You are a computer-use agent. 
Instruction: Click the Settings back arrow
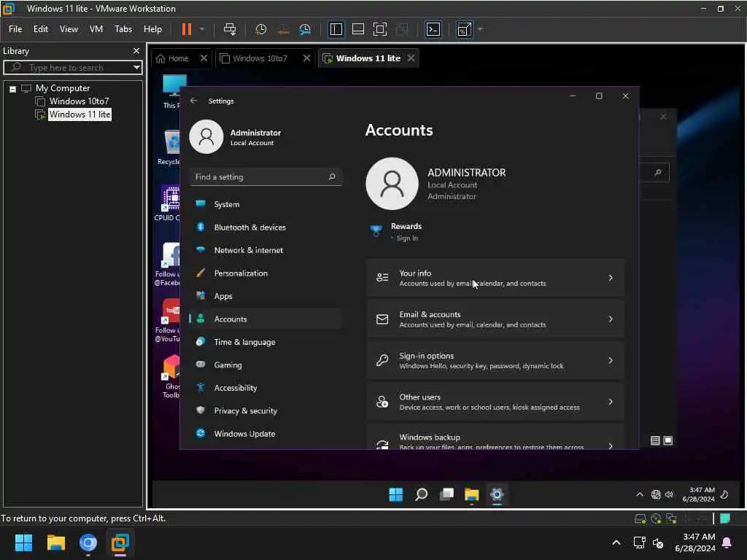click(x=193, y=101)
